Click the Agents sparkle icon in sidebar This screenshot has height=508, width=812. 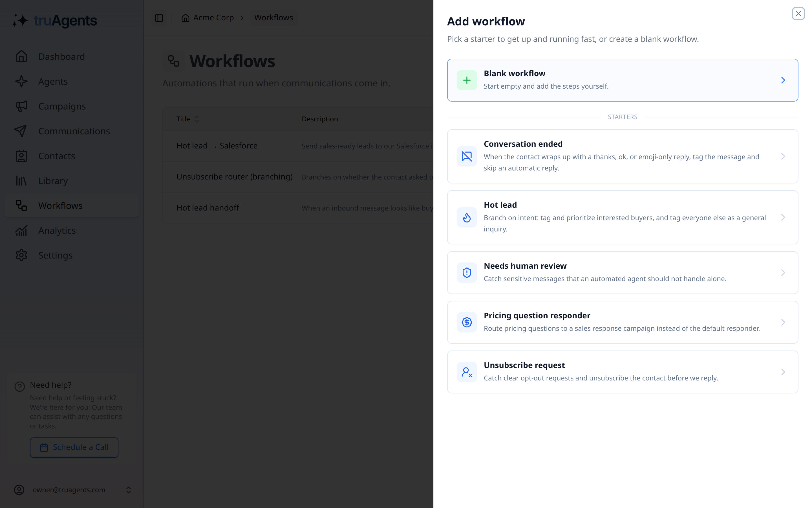pyautogui.click(x=21, y=81)
